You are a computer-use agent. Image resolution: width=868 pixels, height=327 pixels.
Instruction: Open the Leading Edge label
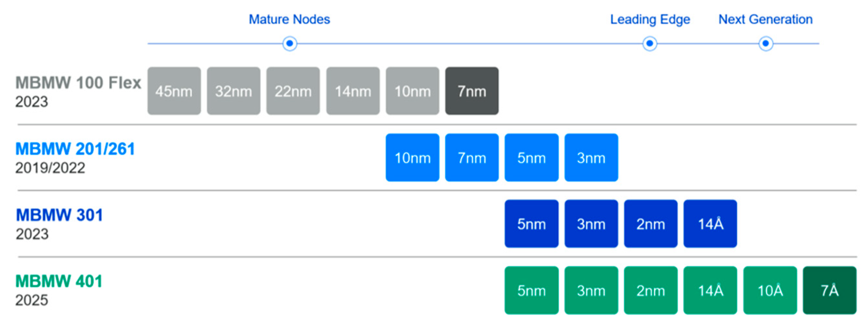[x=650, y=19]
